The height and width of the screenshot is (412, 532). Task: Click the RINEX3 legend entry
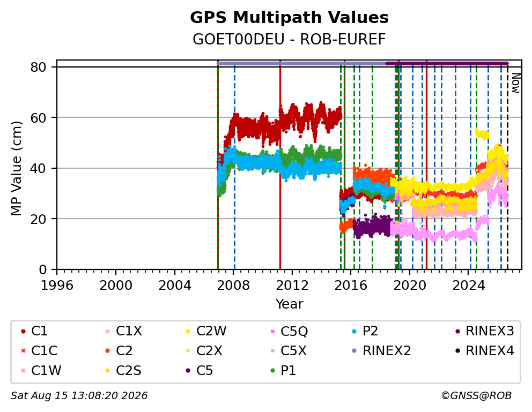point(484,331)
